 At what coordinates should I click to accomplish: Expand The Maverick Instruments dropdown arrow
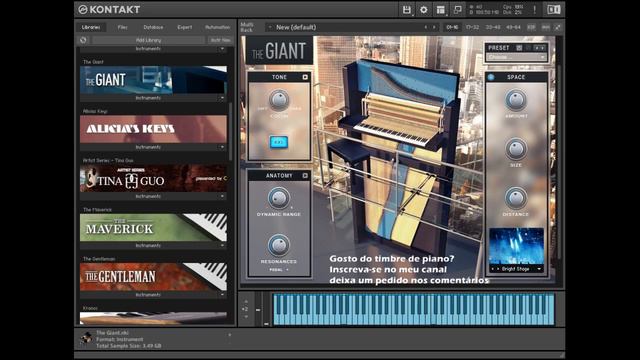(222, 245)
